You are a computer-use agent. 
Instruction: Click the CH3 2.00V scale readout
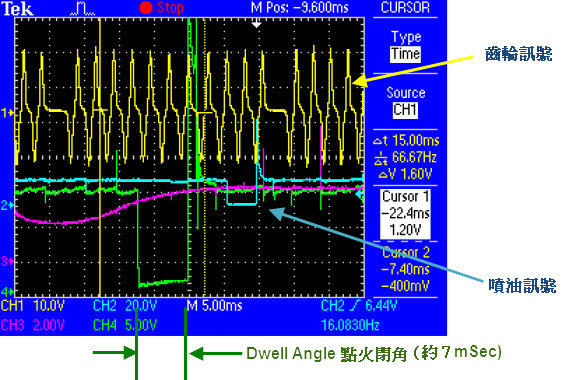33,325
